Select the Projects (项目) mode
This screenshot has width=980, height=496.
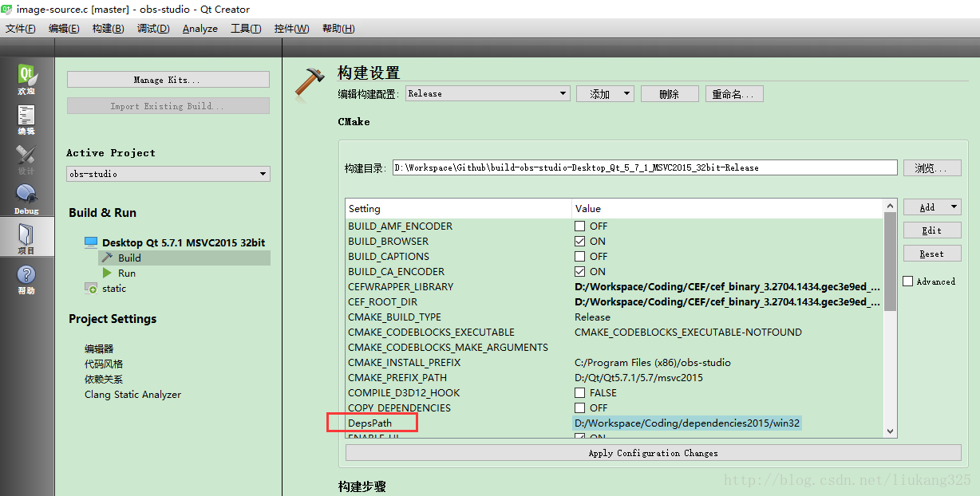pyautogui.click(x=26, y=238)
